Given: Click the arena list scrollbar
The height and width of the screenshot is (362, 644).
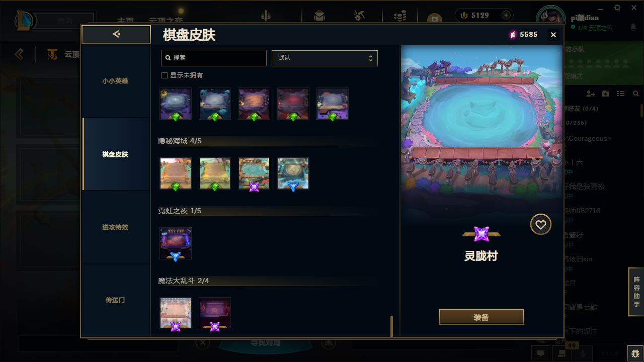Looking at the screenshot, I should click(x=391, y=326).
